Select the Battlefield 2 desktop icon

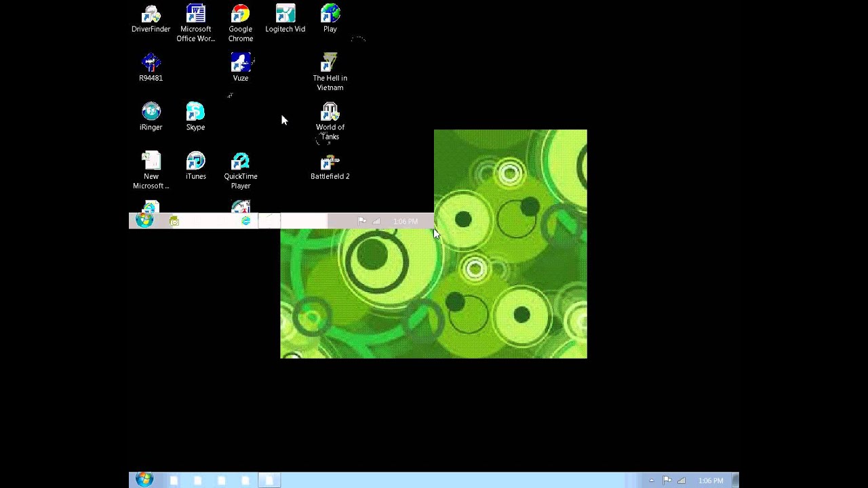pyautogui.click(x=330, y=166)
